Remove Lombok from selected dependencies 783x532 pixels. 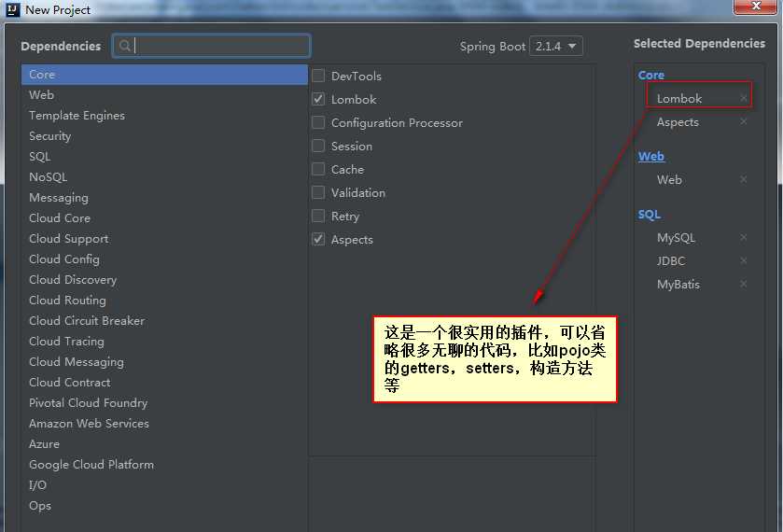click(744, 98)
